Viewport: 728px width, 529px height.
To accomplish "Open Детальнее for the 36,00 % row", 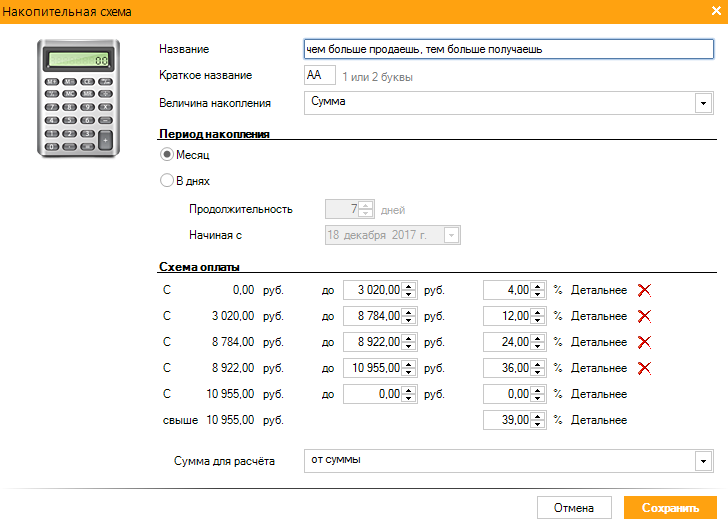I will point(599,368).
